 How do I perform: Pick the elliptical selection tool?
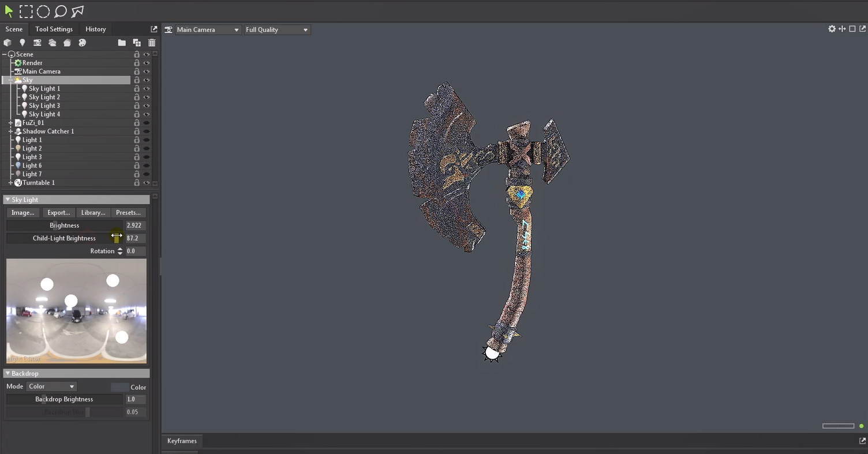pyautogui.click(x=43, y=11)
